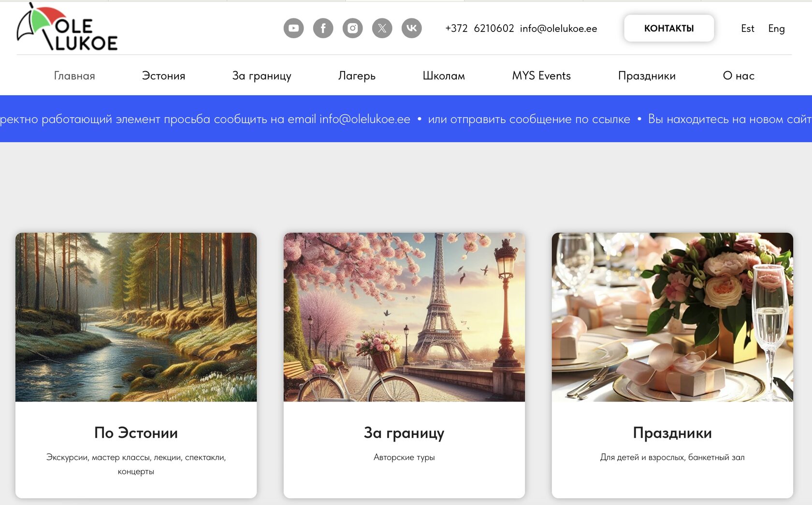This screenshot has height=505, width=812.
Task: Click the text Авторские туры
Action: 404,457
